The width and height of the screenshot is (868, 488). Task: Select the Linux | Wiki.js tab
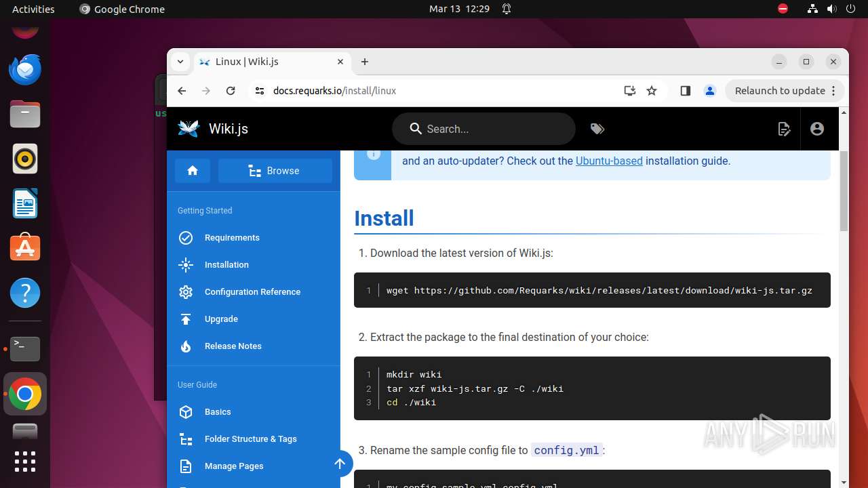point(272,62)
